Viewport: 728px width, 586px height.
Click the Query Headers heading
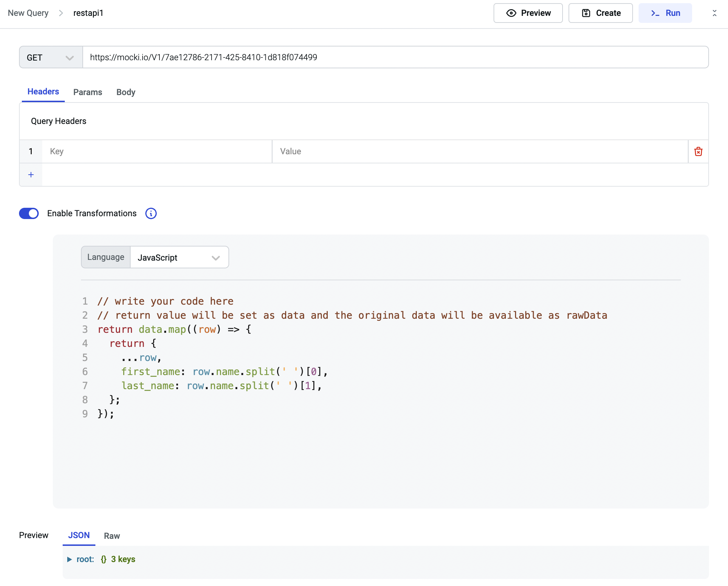(x=59, y=121)
